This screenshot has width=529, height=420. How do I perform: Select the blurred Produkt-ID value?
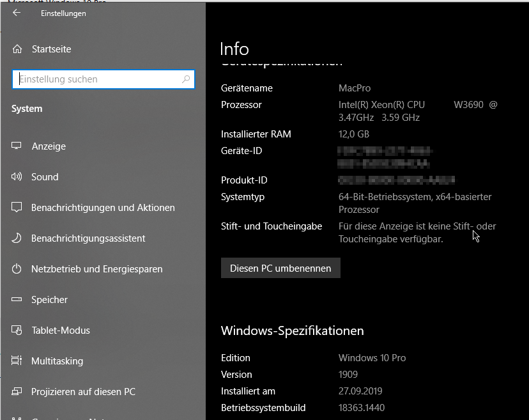[x=396, y=180]
